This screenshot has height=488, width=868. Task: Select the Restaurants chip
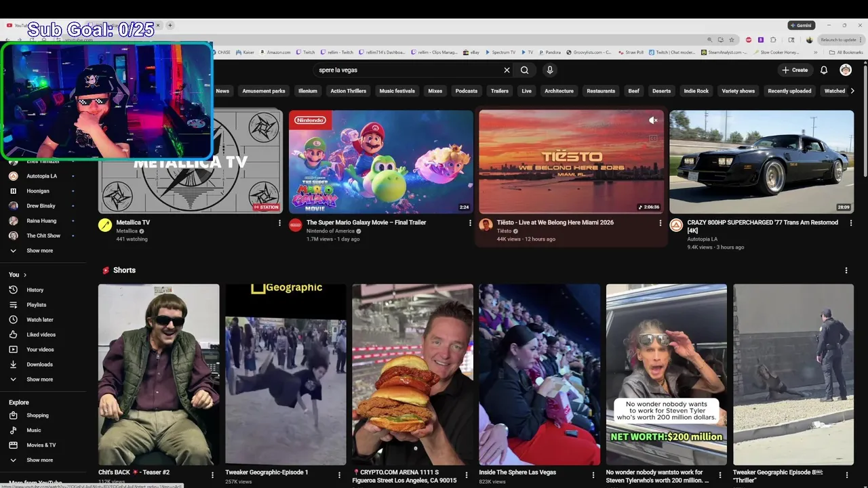[x=601, y=91]
